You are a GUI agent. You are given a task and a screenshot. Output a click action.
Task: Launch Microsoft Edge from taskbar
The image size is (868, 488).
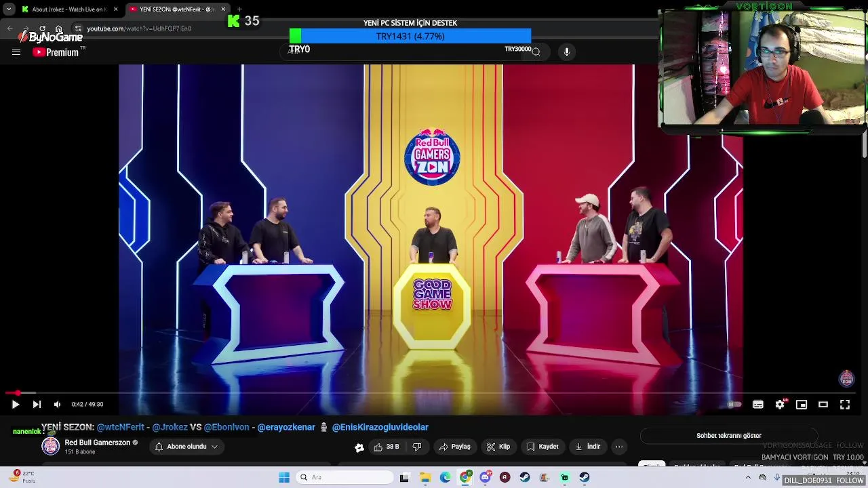pos(445,477)
